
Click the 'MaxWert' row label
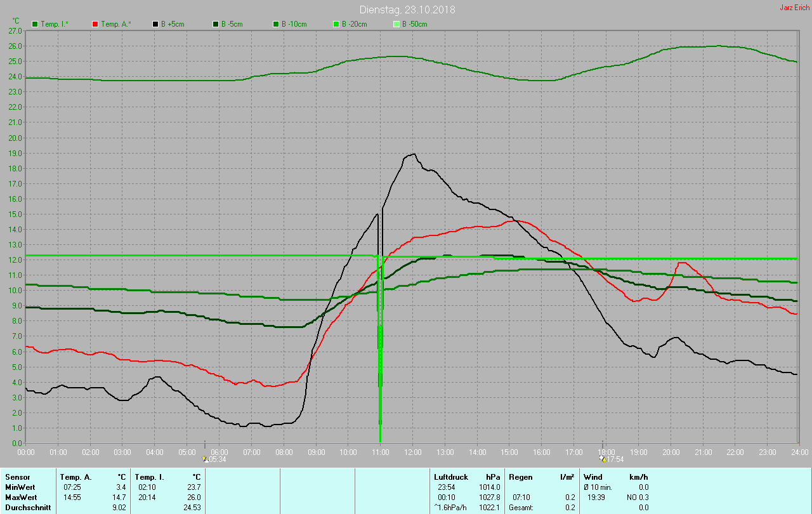[20, 498]
